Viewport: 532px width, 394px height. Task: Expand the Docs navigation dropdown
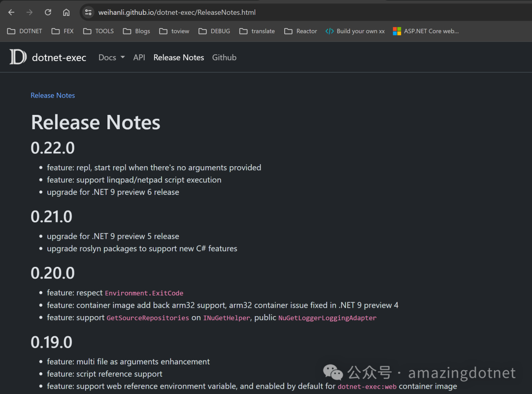112,57
